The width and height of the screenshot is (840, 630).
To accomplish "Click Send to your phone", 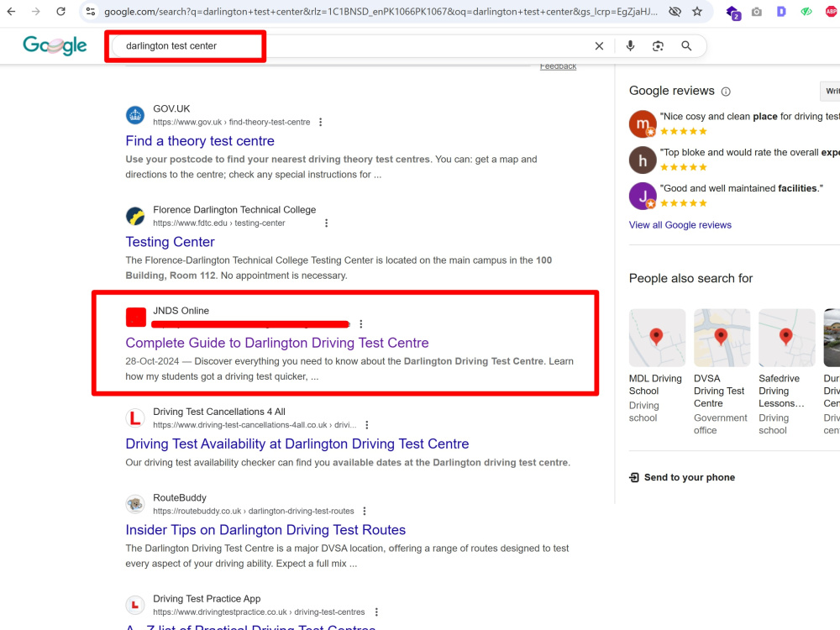I will [x=682, y=477].
